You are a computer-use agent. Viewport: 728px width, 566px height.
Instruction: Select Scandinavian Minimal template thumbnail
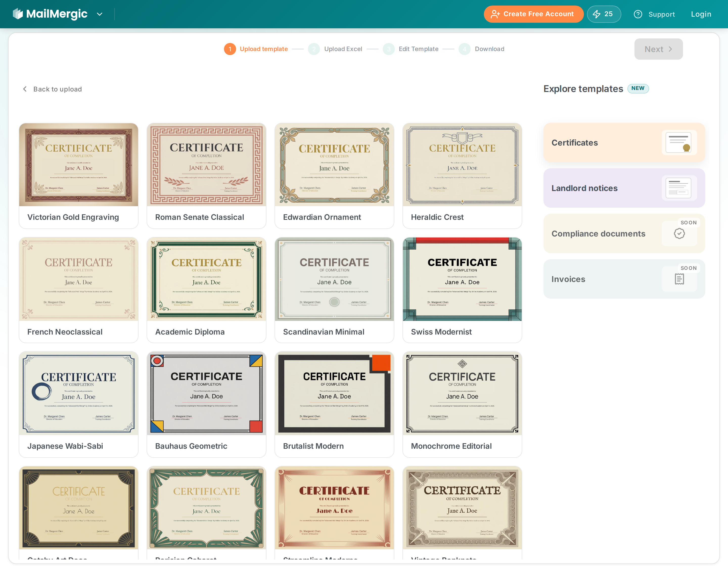[x=334, y=279]
